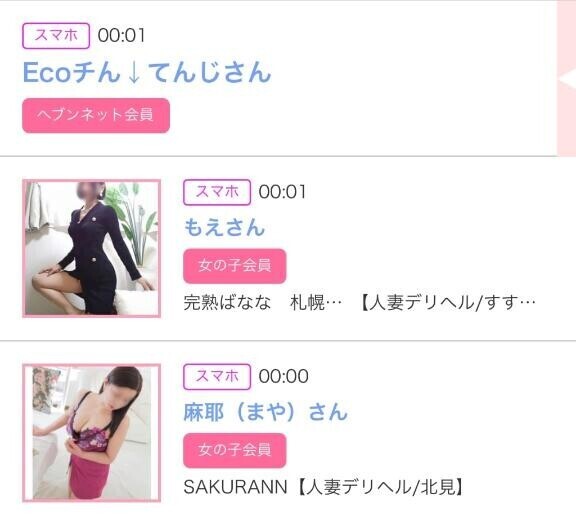Click the スマホ tag beside もえさん's timestamp
576x524 pixels.
[x=217, y=192]
